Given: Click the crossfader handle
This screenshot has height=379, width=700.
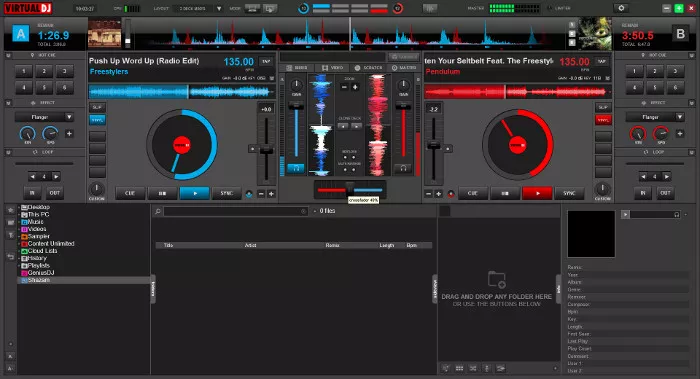Looking at the screenshot, I should 350,189.
